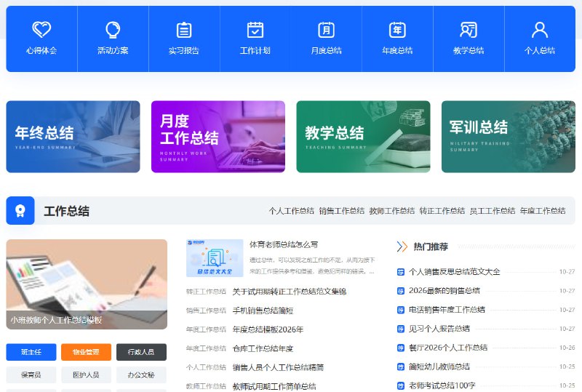The height and width of the screenshot is (392, 582).
Task: Click the teacher icon above 教学总结
Action: [469, 30]
